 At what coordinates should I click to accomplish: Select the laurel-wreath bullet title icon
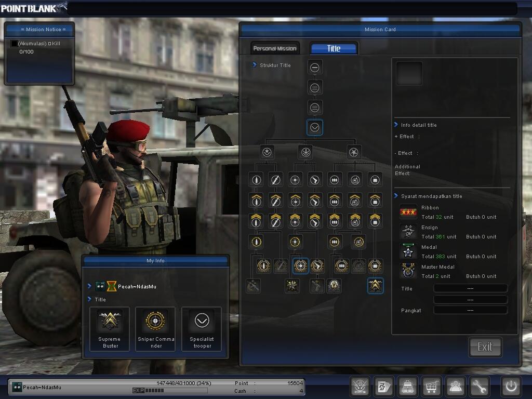[x=263, y=266]
